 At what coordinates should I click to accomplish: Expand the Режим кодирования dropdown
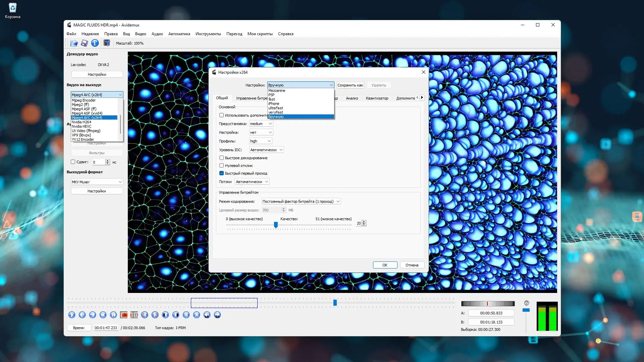pyautogui.click(x=301, y=201)
